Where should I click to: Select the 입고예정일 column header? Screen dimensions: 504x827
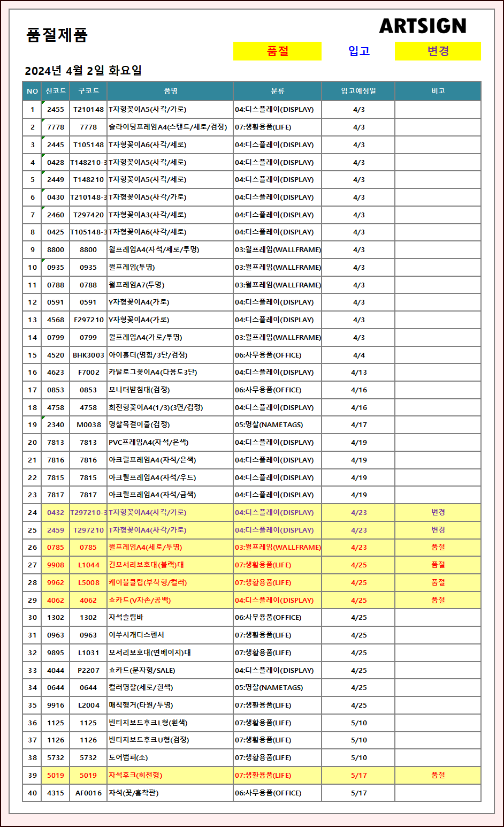[358, 91]
